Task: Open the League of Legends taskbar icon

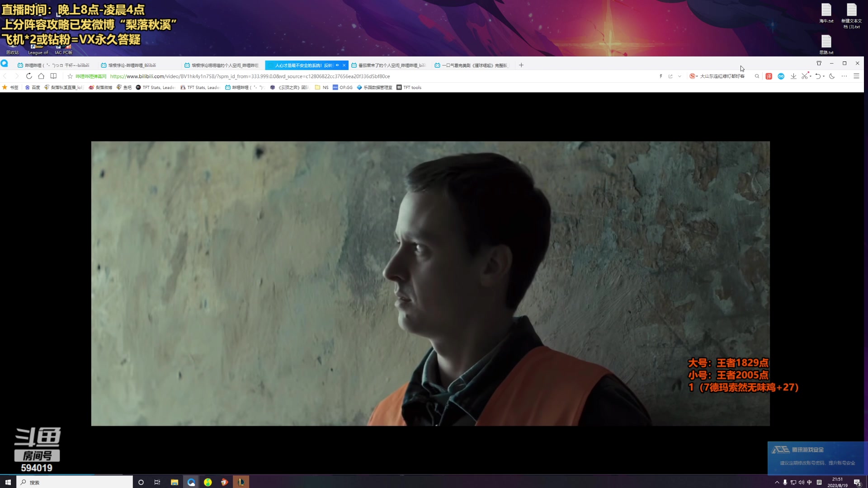Action: click(241, 482)
